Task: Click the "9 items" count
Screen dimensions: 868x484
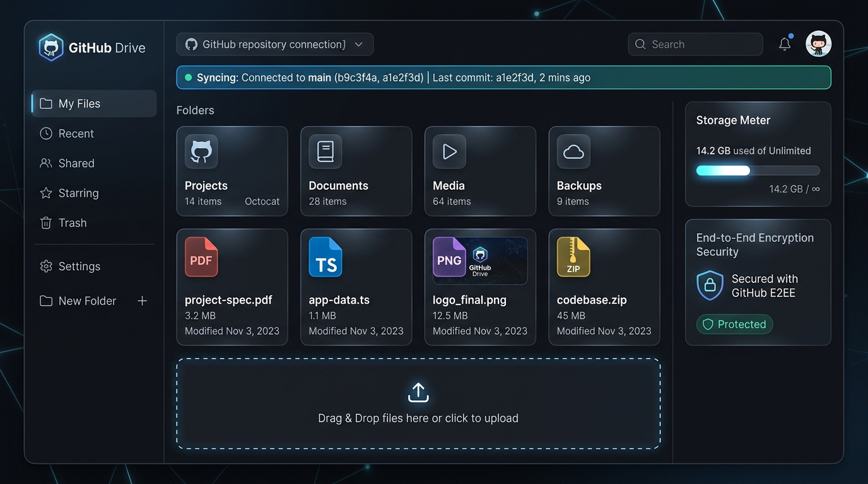Action: coord(573,202)
